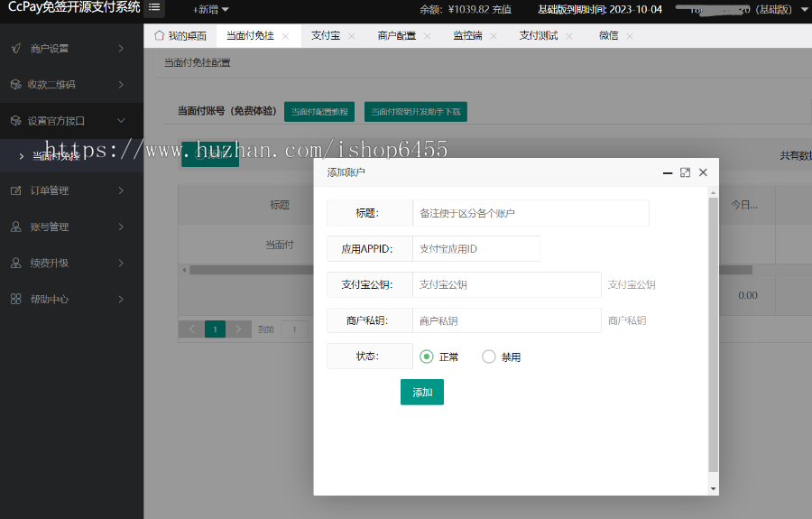Select the 正常 status radio button
This screenshot has height=519, width=812.
[427, 357]
